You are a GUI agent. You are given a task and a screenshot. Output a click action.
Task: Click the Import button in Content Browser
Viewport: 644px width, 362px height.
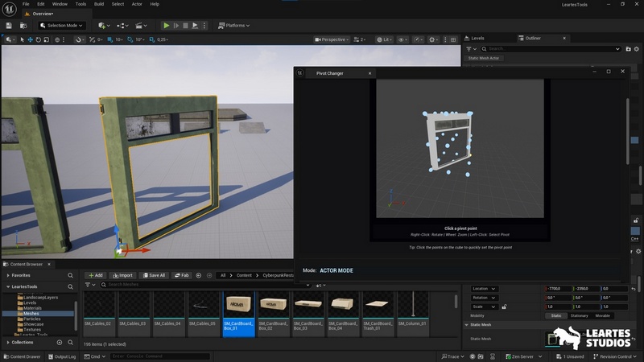click(x=122, y=275)
